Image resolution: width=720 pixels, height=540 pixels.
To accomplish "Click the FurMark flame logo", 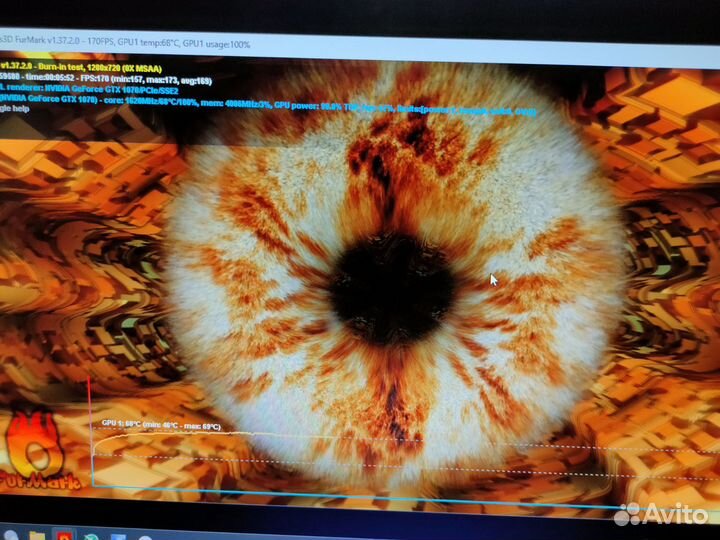I will (35, 440).
